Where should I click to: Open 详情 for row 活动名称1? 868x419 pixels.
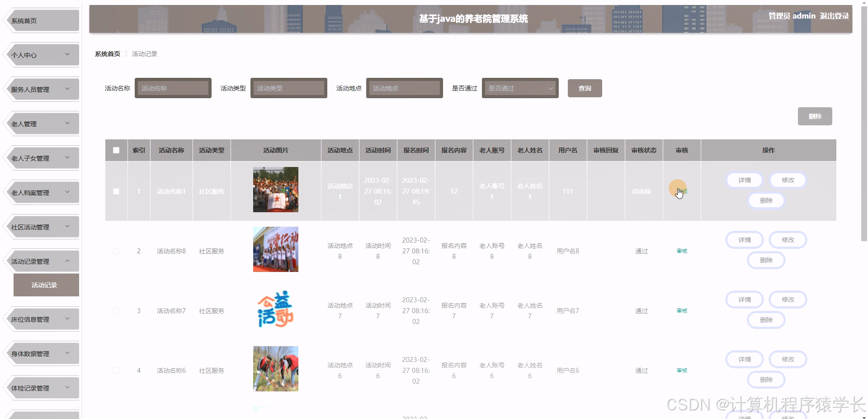(744, 180)
